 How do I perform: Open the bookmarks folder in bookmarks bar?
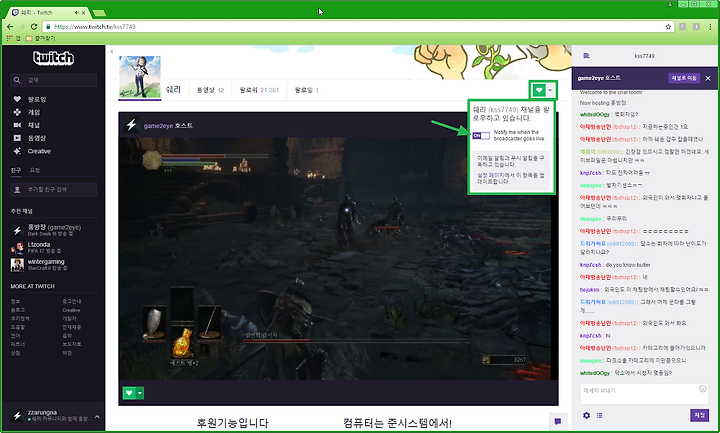tap(40, 38)
